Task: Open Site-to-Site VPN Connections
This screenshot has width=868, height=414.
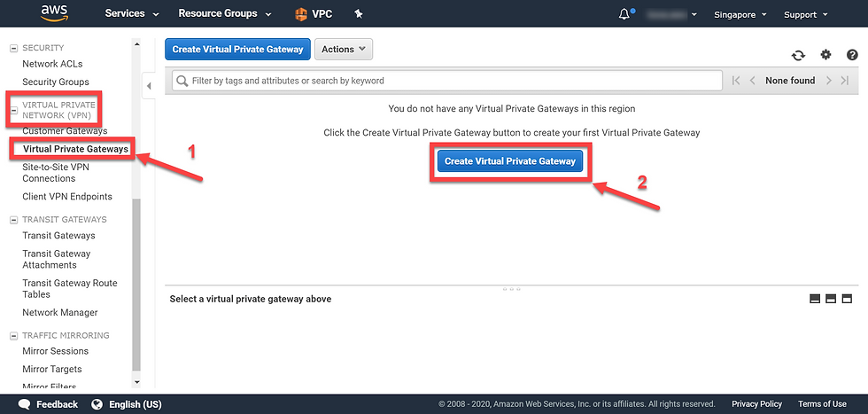Action: click(55, 172)
